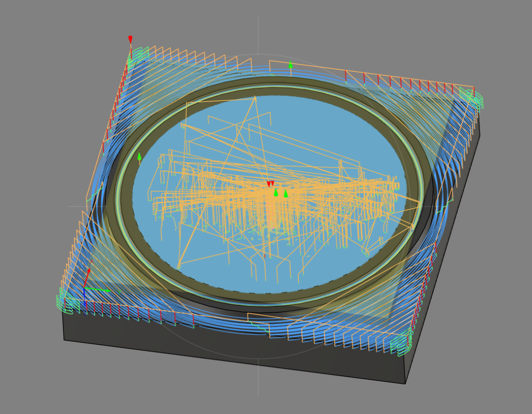Select the green arrow on the top stock edge
The image size is (532, 414).
click(290, 65)
